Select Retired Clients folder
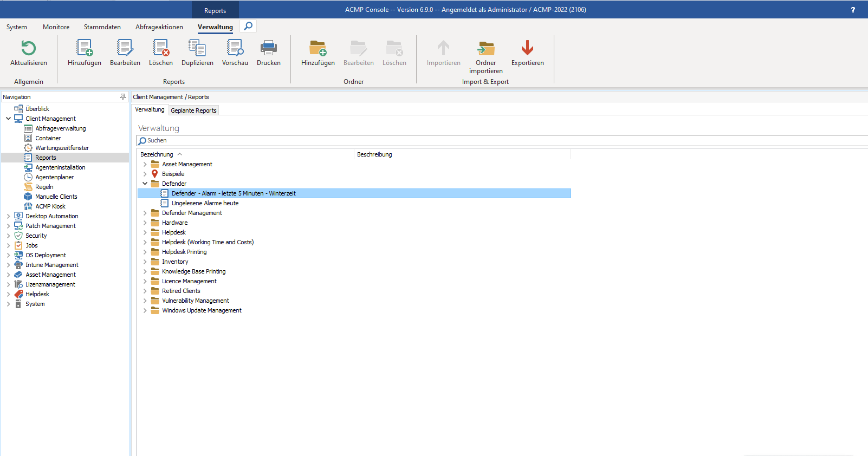 point(181,291)
